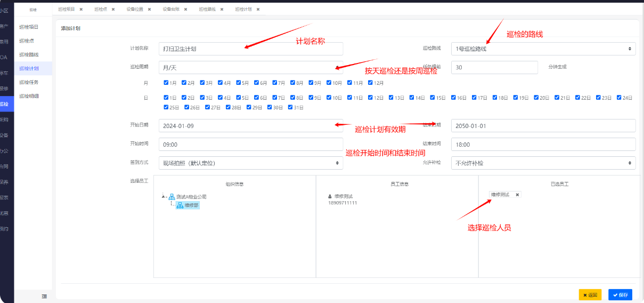This screenshot has width=644, height=303.
Task: Open the 巡检路线 dropdown showing 1号巡检路线
Action: 543,49
